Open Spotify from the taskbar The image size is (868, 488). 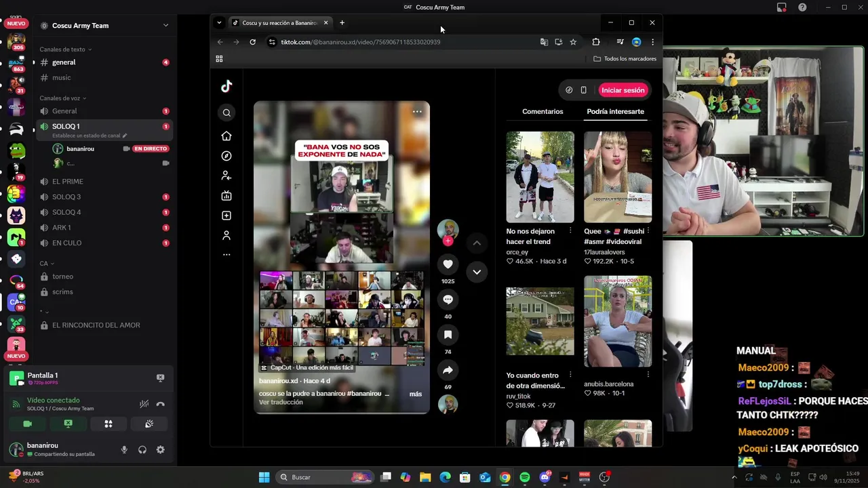click(525, 477)
